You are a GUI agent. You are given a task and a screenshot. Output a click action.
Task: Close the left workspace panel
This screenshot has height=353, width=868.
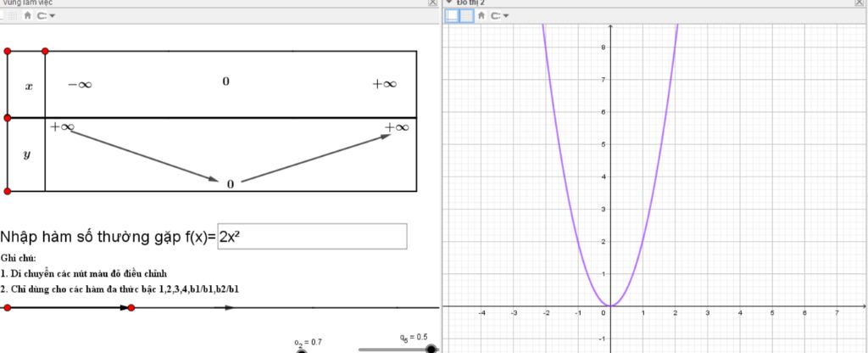point(432,3)
